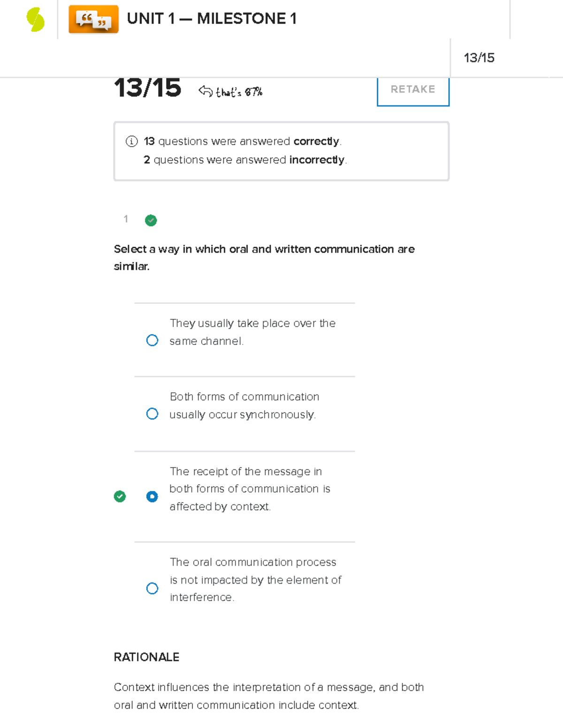Select the filled radio for the context answer
563x728 pixels.
click(x=152, y=496)
